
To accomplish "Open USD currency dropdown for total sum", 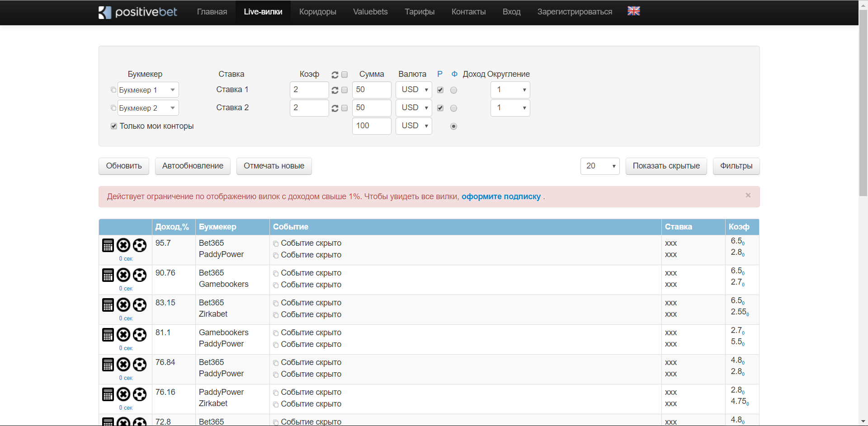I will coord(414,126).
